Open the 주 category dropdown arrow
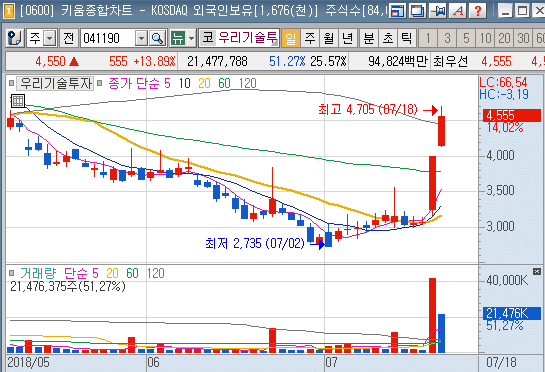The height and width of the screenshot is (372, 545). coord(50,38)
